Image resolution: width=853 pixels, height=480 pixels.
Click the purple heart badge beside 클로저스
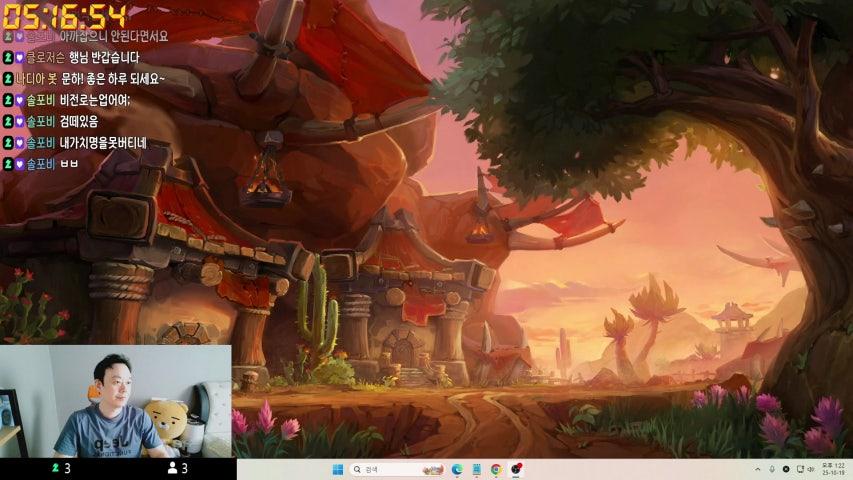click(x=19, y=57)
